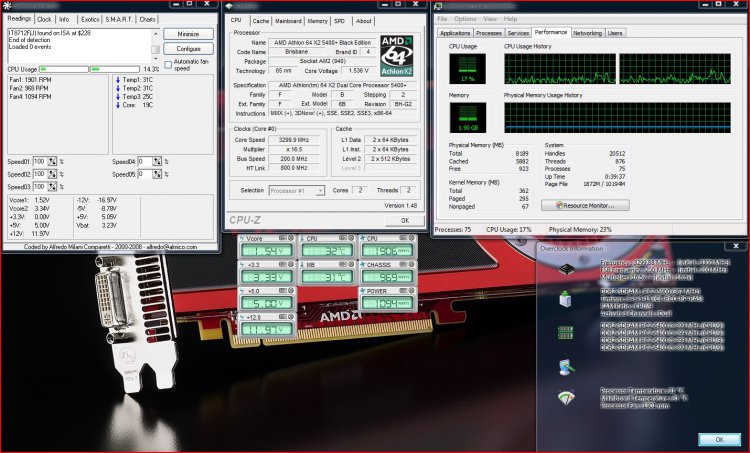The image size is (750, 453).
Task: Click the CPU chip icon in Overclock Information
Action: click(566, 269)
